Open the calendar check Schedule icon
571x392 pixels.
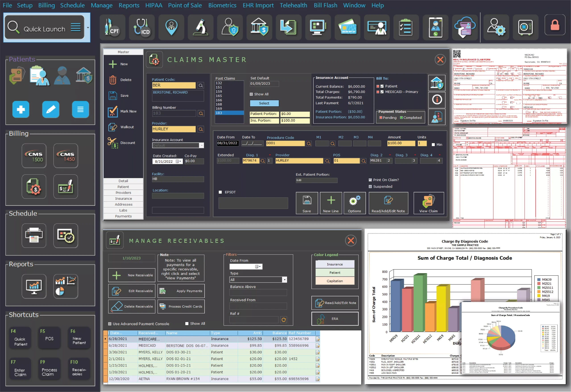(66, 235)
